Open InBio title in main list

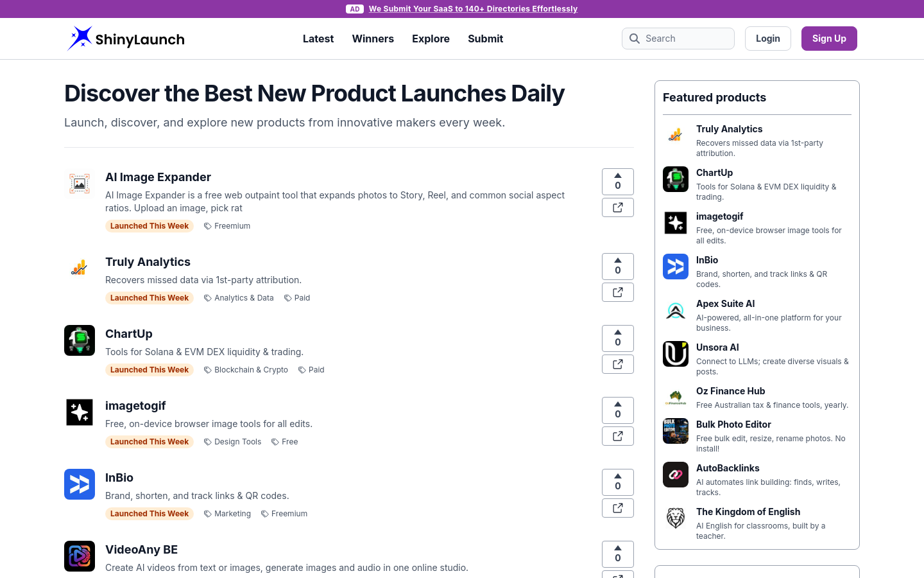point(119,478)
